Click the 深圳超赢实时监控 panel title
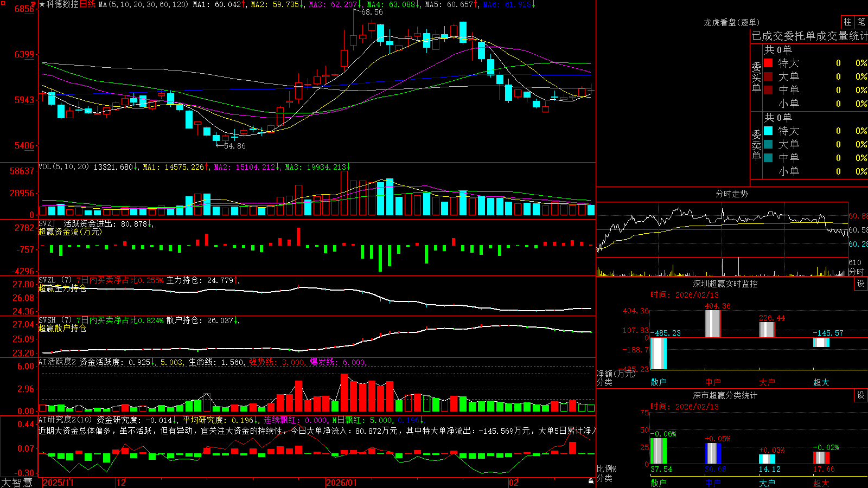The height and width of the screenshot is (488, 868). coord(725,284)
